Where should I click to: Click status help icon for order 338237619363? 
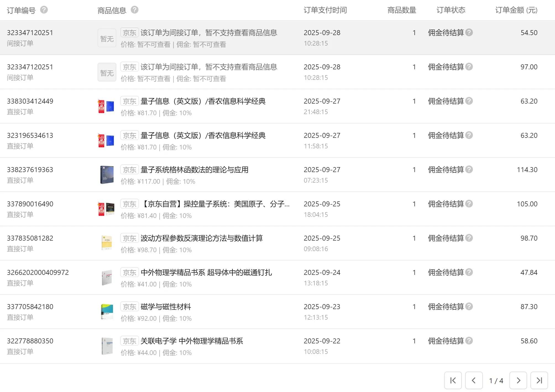[469, 170]
